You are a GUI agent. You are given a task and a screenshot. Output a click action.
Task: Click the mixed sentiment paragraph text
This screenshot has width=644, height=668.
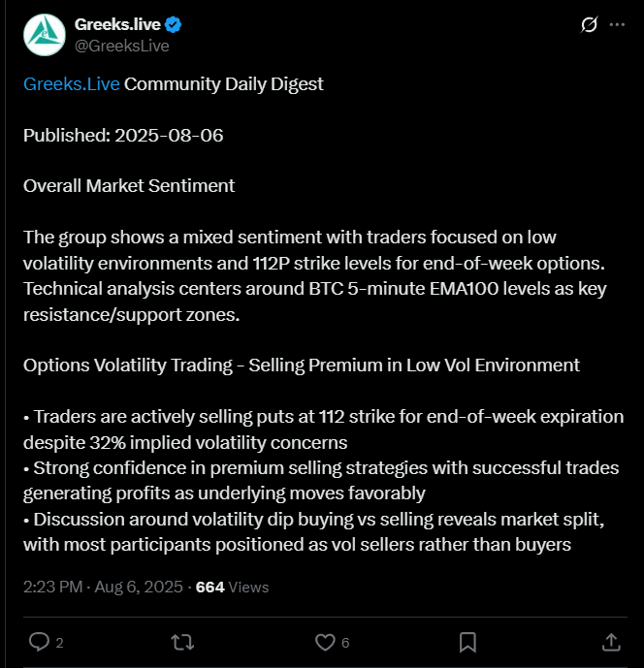tap(315, 276)
